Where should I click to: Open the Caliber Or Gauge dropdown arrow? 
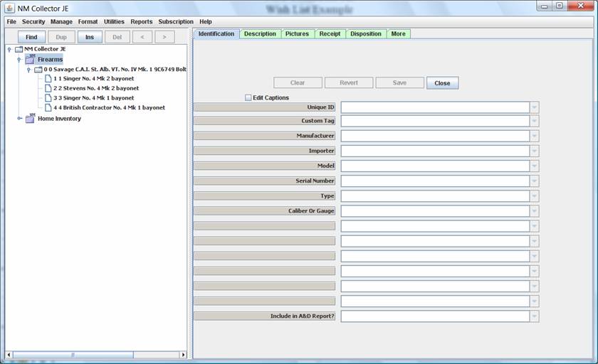[535, 211]
